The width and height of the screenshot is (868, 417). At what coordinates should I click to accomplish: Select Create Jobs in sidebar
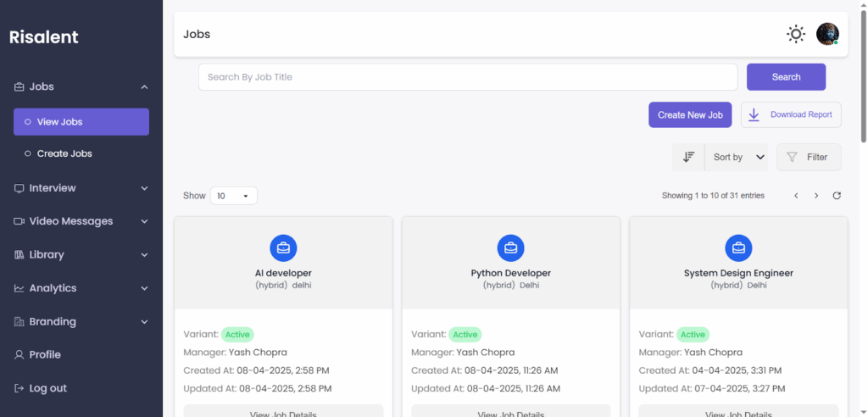(64, 153)
